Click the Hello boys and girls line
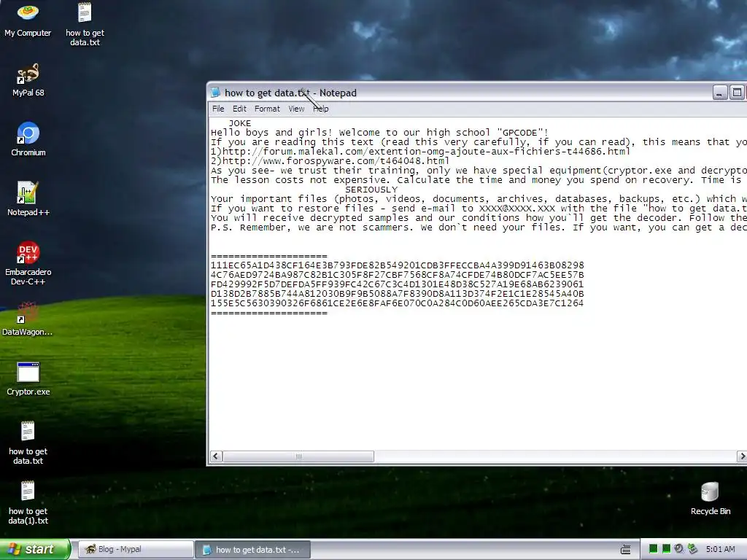 point(379,133)
